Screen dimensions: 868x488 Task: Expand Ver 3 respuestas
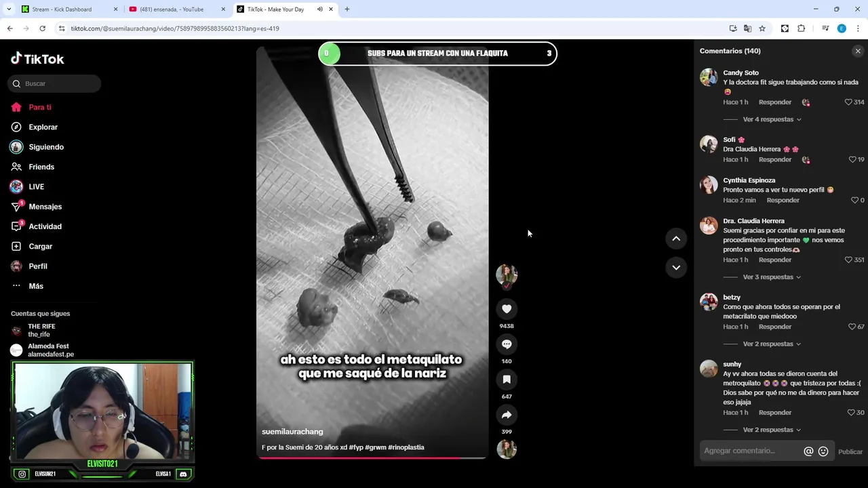click(772, 277)
